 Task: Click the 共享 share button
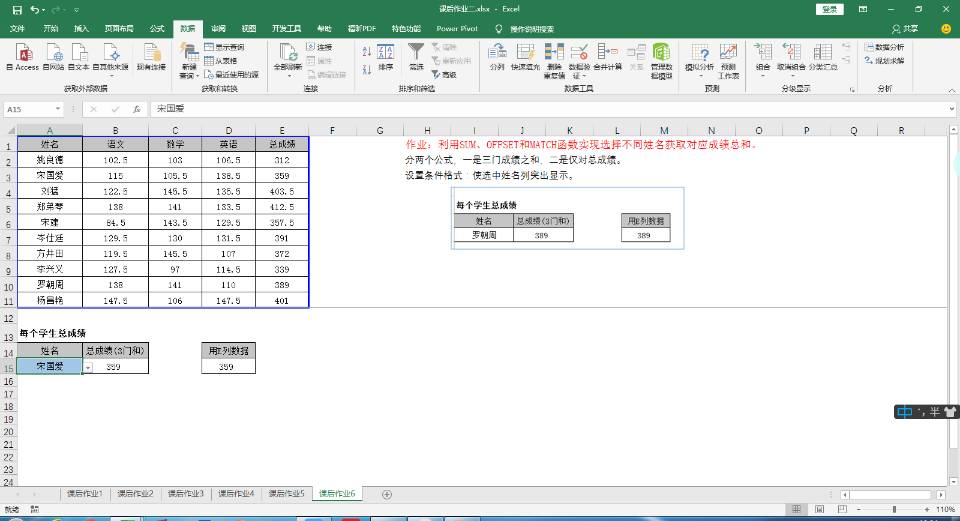click(x=906, y=29)
